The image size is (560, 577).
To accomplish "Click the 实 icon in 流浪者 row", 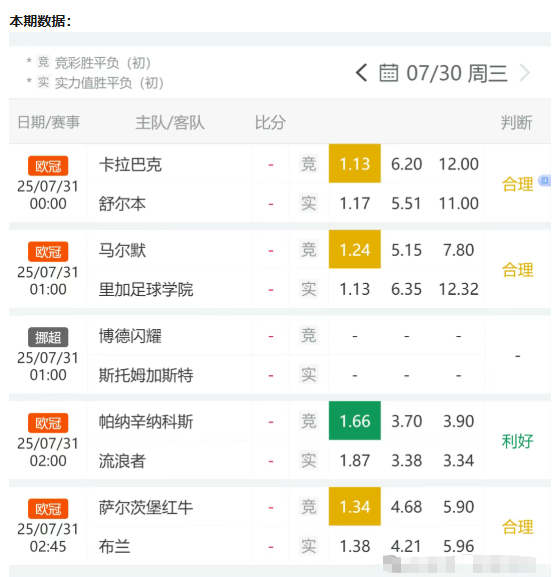I will point(308,460).
